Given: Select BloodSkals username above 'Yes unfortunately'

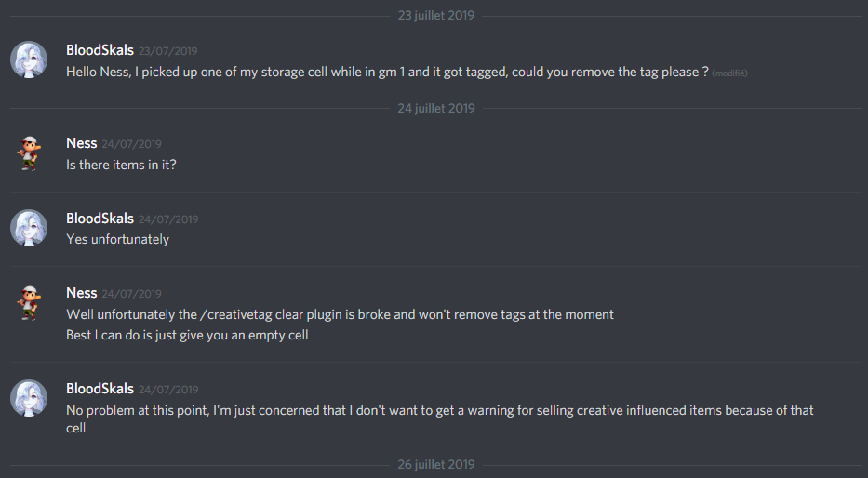Looking at the screenshot, I should click(x=100, y=219).
